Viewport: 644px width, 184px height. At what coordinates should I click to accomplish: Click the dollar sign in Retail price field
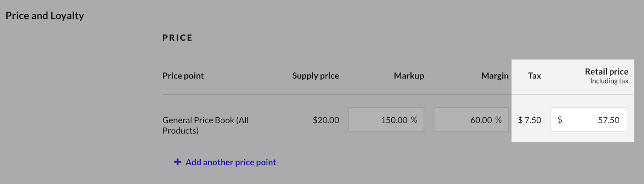coord(560,120)
